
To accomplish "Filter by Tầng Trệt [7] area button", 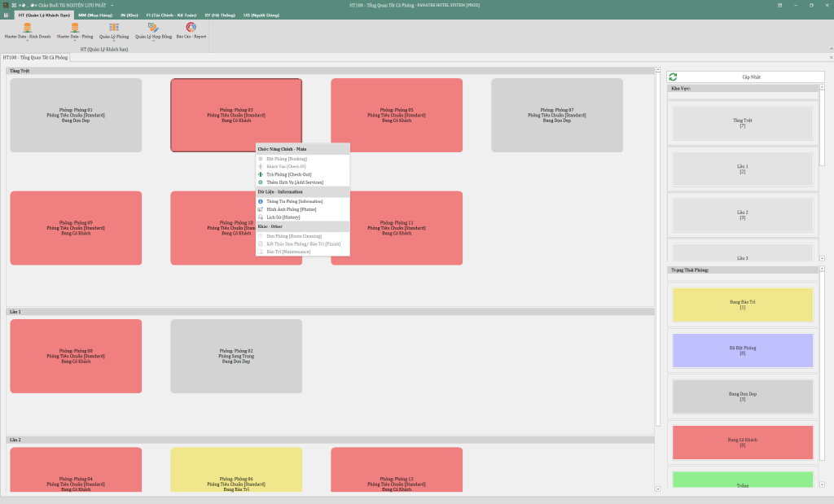I will point(742,123).
